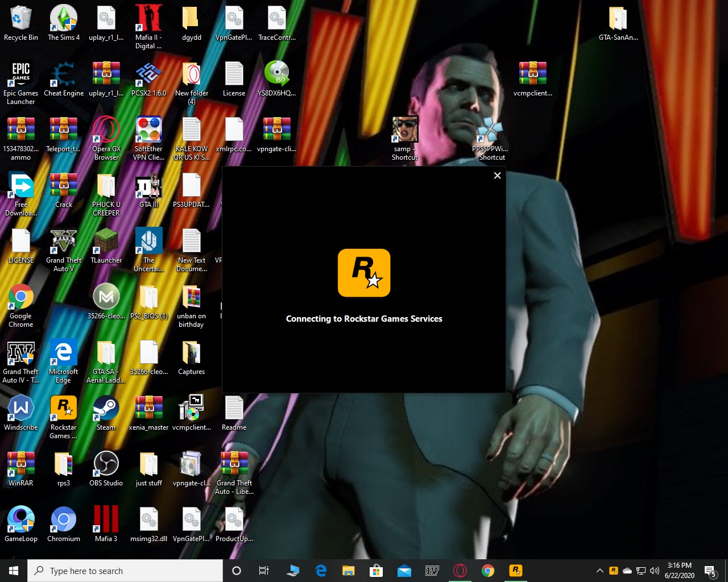Screen dimensions: 728x582
Task: Switch to Rockstar Launcher taskbar button
Action: [516, 571]
